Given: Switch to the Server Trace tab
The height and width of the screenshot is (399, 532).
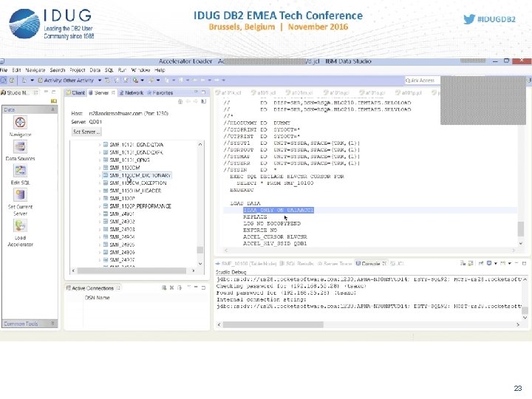Looking at the screenshot, I should tap(335, 264).
